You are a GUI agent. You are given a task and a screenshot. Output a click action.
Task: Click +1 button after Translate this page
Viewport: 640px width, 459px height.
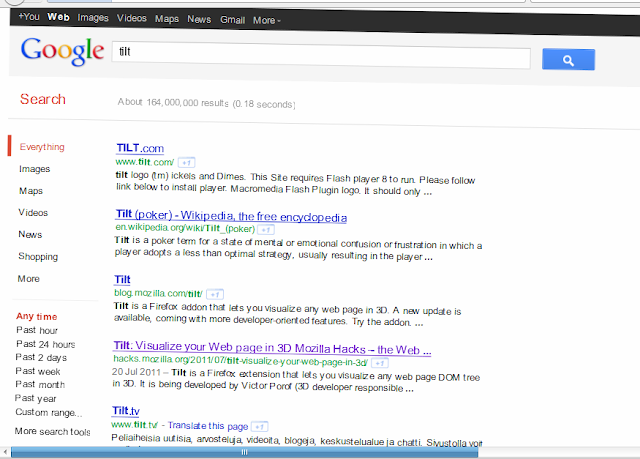[x=259, y=427]
